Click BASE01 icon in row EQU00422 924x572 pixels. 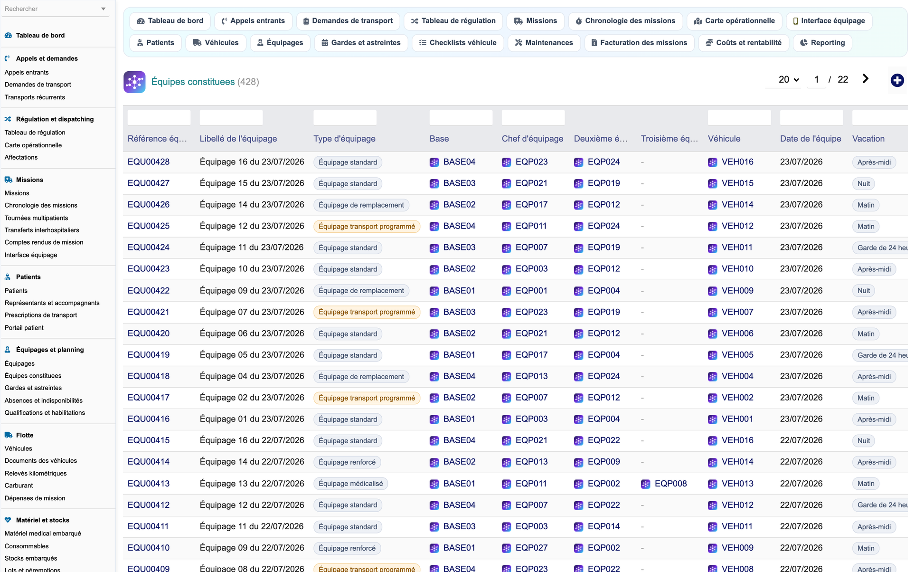[x=434, y=291]
